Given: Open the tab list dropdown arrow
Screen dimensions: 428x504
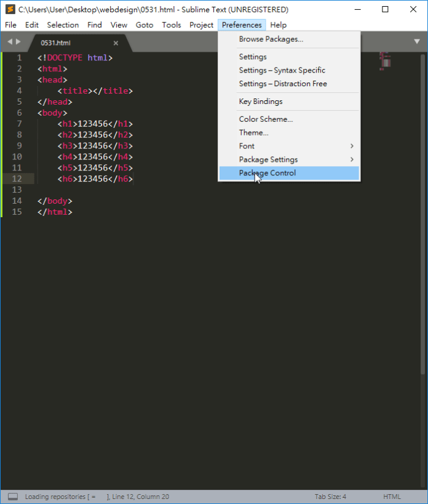Looking at the screenshot, I should (x=416, y=41).
